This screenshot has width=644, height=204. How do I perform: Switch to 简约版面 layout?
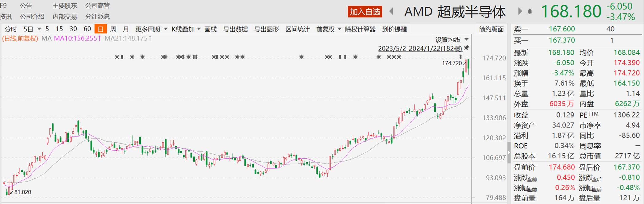tap(491, 29)
